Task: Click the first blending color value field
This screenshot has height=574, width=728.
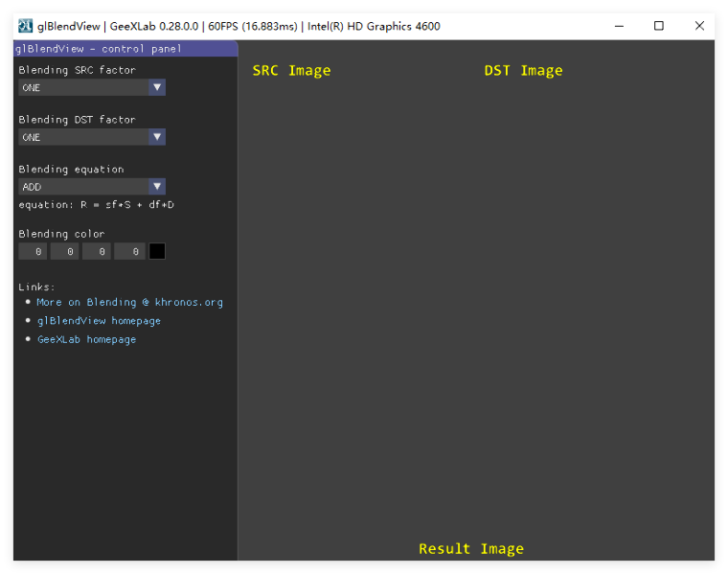Action: tap(33, 251)
